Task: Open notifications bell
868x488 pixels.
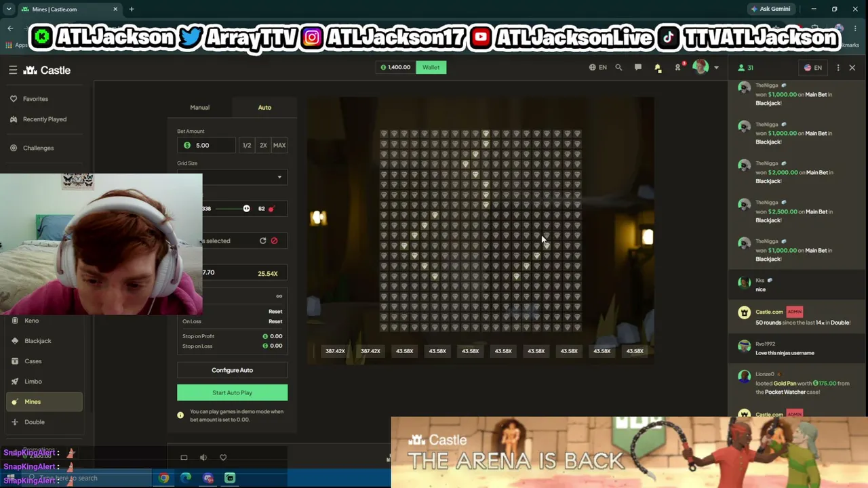Action: pyautogui.click(x=658, y=67)
